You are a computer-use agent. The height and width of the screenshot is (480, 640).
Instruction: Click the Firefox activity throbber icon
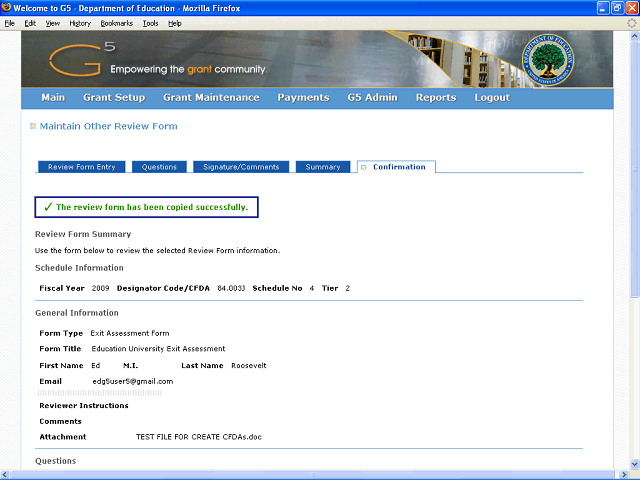pyautogui.click(x=631, y=23)
